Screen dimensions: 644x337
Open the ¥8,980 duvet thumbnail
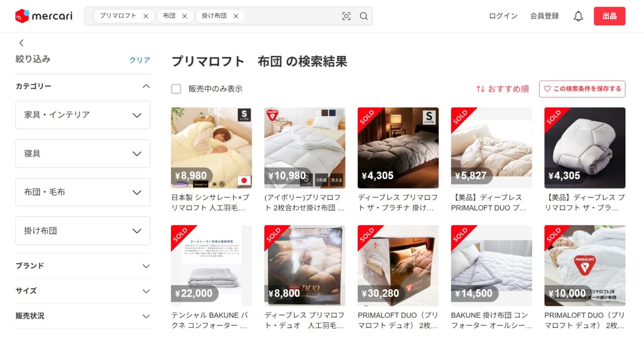pos(211,148)
